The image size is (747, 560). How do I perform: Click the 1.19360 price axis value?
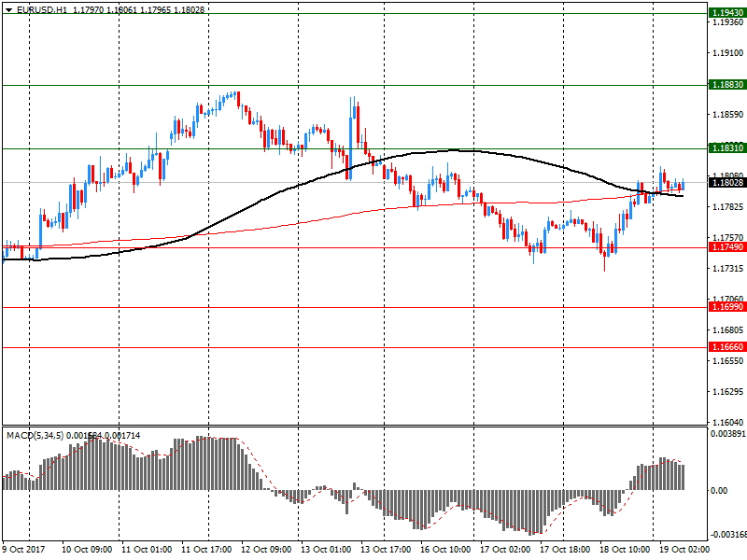click(x=728, y=22)
